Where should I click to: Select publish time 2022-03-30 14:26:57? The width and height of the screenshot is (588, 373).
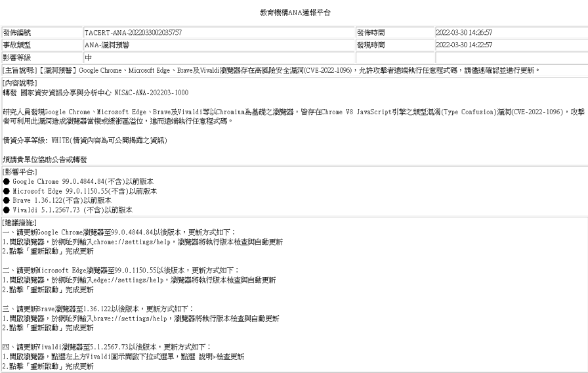(x=464, y=33)
